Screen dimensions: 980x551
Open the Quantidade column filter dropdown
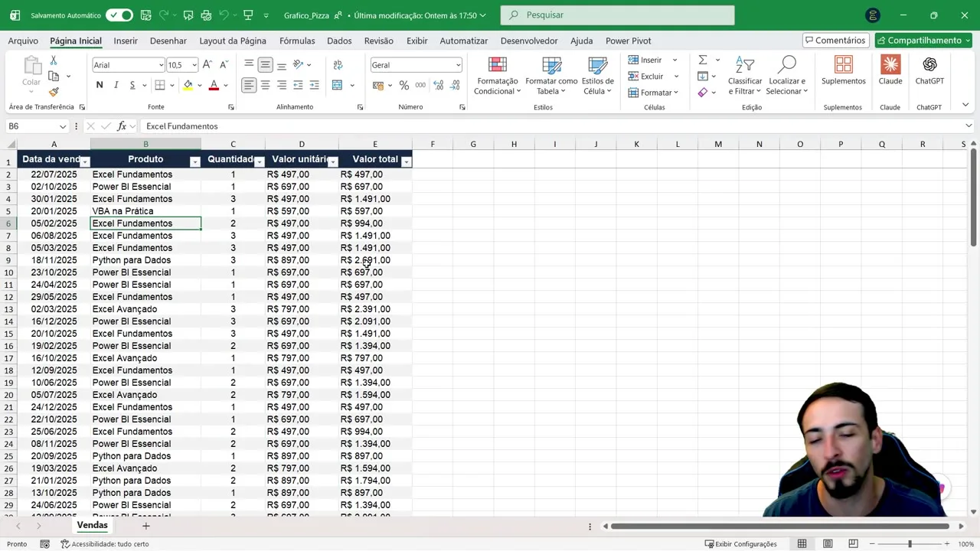pyautogui.click(x=259, y=161)
